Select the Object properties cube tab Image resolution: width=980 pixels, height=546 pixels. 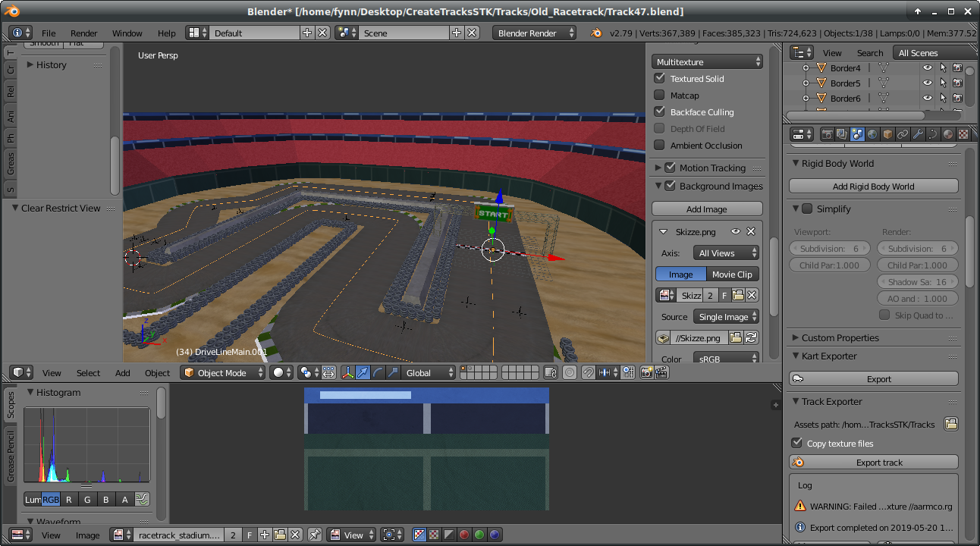(887, 134)
